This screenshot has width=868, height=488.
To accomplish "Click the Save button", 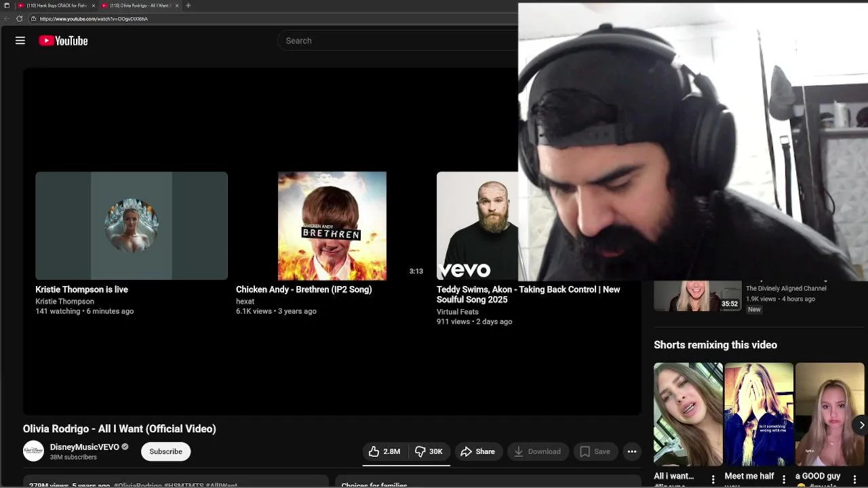I will pos(595,451).
